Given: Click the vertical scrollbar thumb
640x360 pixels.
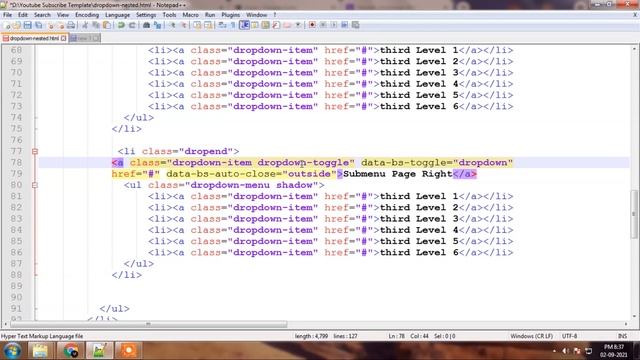Looking at the screenshot, I should [x=634, y=213].
